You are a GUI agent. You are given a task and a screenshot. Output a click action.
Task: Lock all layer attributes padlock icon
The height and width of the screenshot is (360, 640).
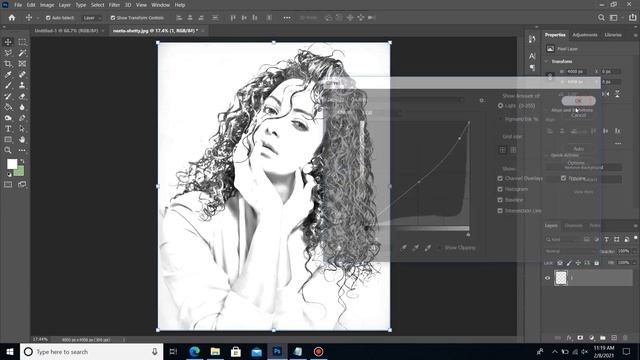(597, 263)
